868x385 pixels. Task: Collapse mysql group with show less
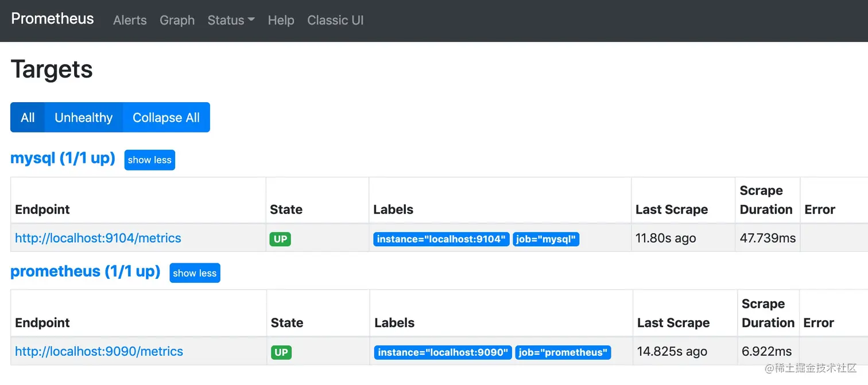[149, 160]
